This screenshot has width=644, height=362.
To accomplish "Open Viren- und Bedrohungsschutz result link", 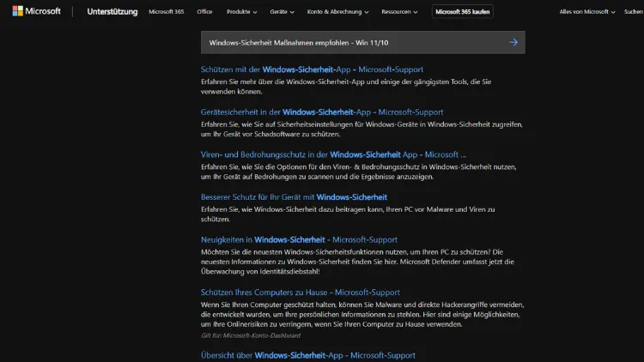I will tap(333, 154).
